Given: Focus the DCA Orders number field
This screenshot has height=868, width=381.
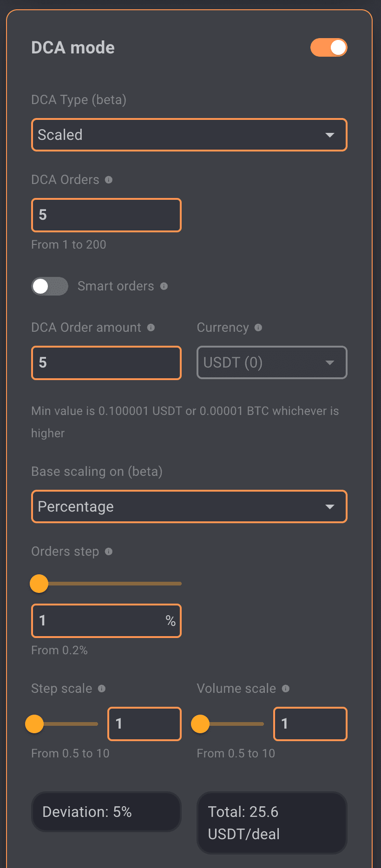Looking at the screenshot, I should (106, 215).
